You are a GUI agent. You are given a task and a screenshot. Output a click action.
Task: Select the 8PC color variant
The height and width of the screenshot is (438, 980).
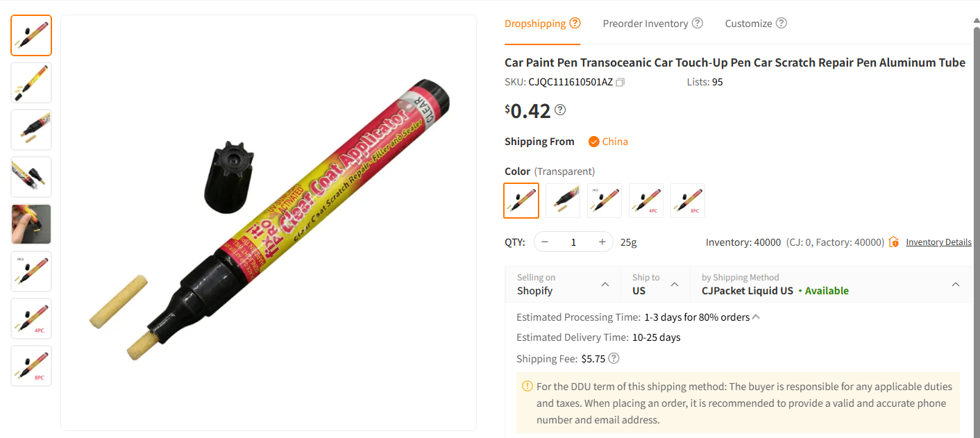click(x=687, y=200)
